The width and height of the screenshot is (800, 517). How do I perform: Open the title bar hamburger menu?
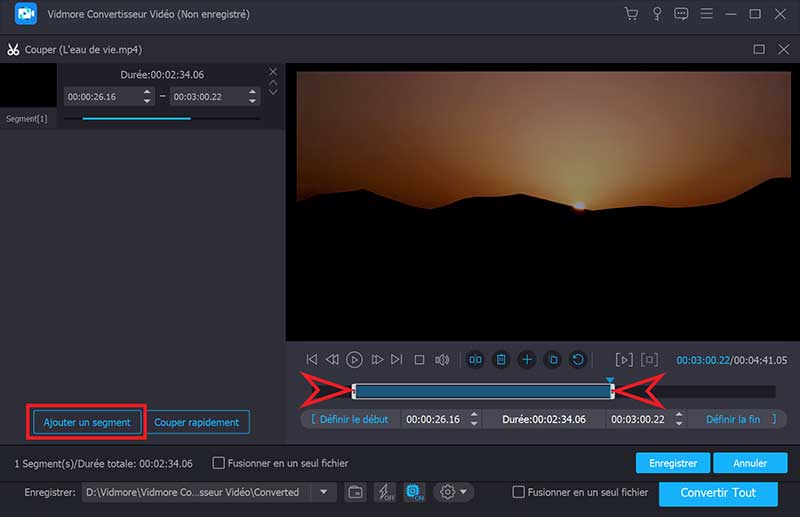[x=707, y=14]
